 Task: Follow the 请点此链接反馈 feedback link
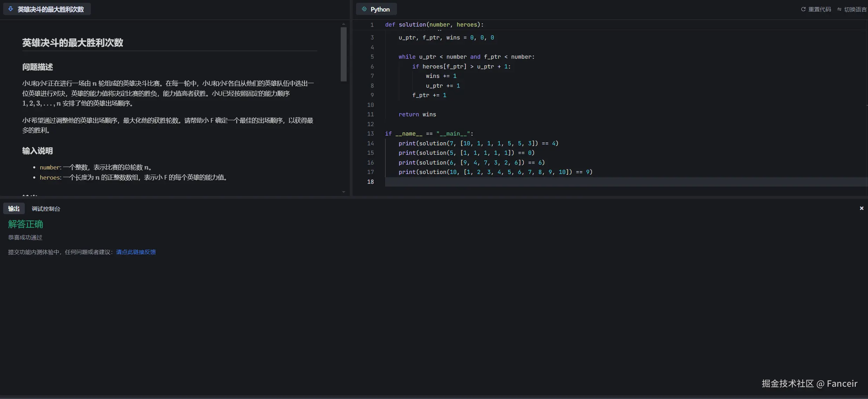[x=136, y=252]
